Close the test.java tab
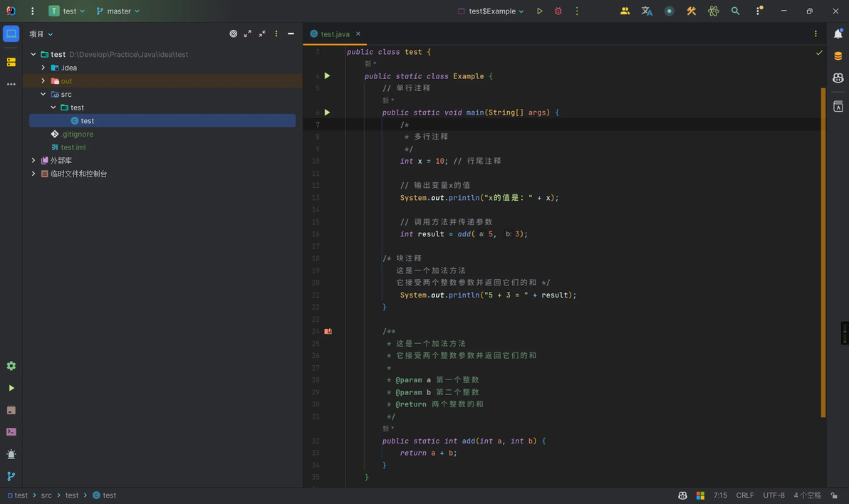849x504 pixels. pyautogui.click(x=358, y=33)
